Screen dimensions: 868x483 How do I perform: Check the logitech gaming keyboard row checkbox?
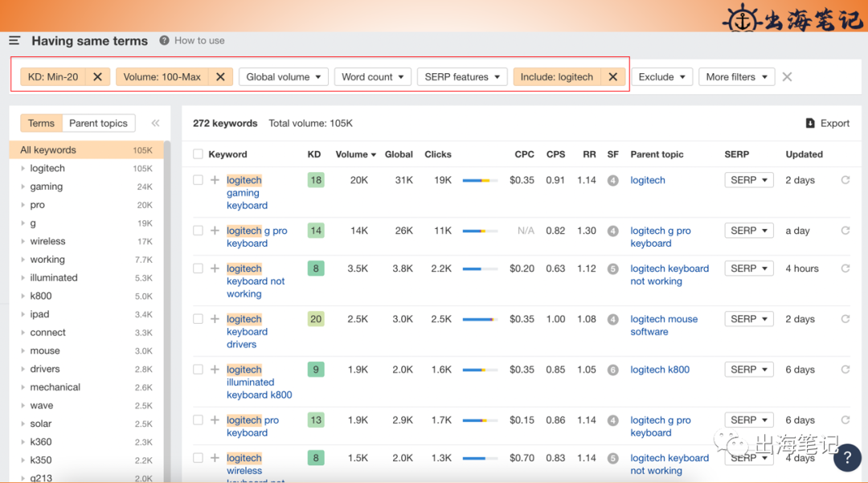(198, 180)
